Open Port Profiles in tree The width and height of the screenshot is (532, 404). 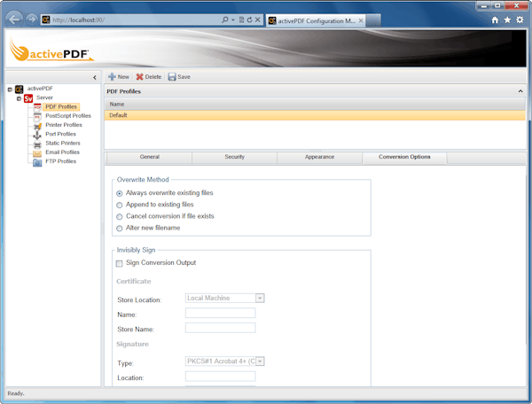(x=60, y=134)
